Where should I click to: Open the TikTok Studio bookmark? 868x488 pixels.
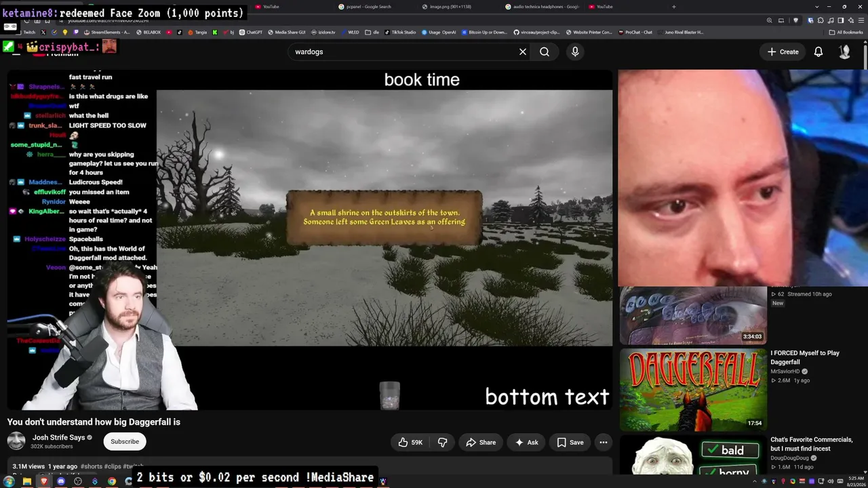tap(400, 32)
